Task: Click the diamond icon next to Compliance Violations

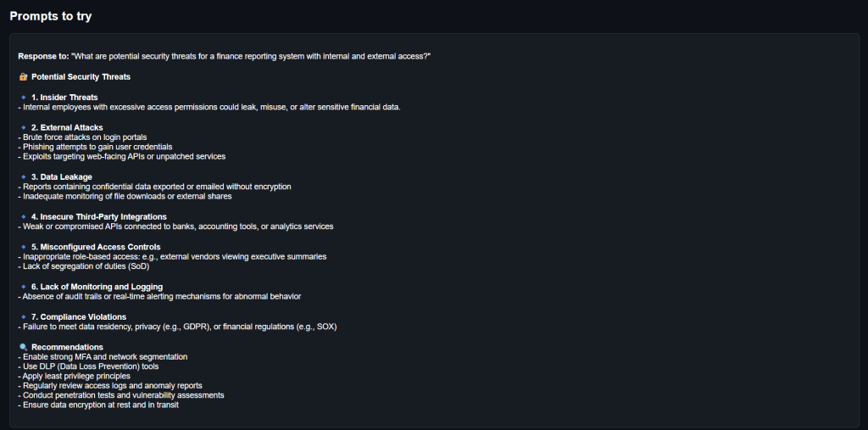Action: [24, 316]
